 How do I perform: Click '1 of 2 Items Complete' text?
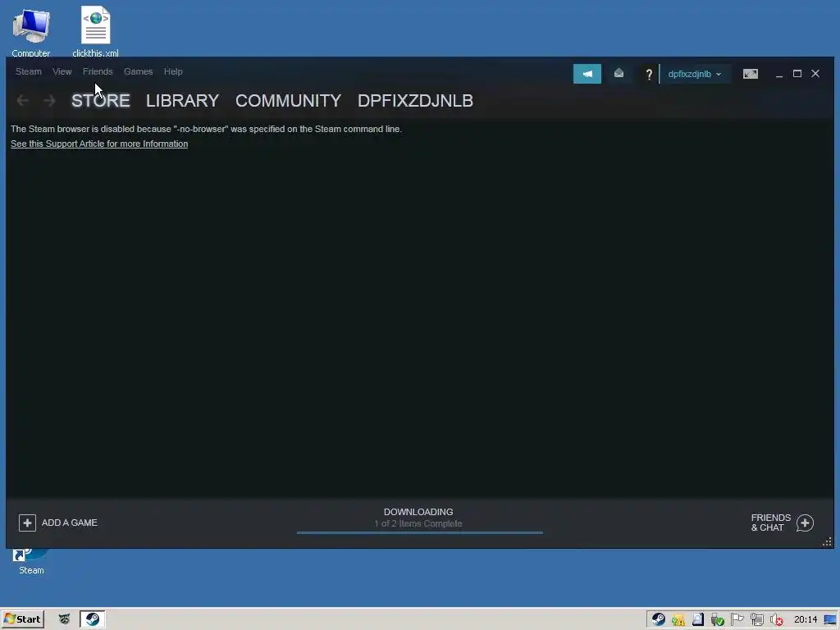point(418,524)
